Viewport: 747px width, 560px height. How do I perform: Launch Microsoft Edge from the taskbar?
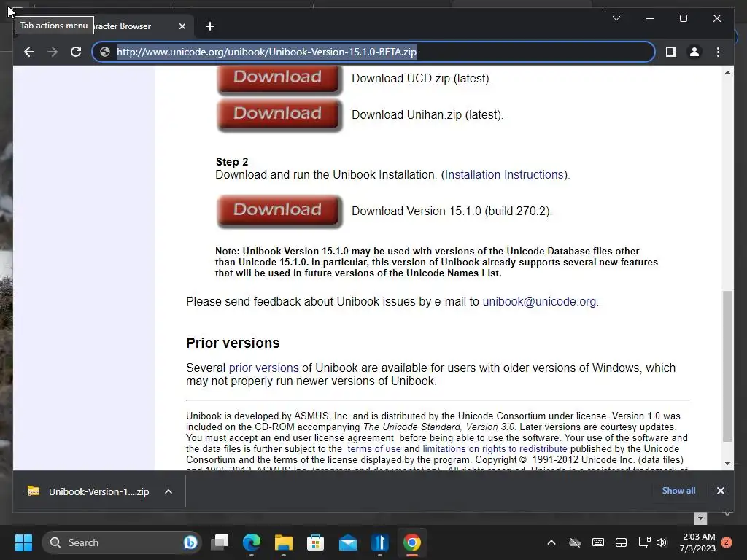[252, 542]
